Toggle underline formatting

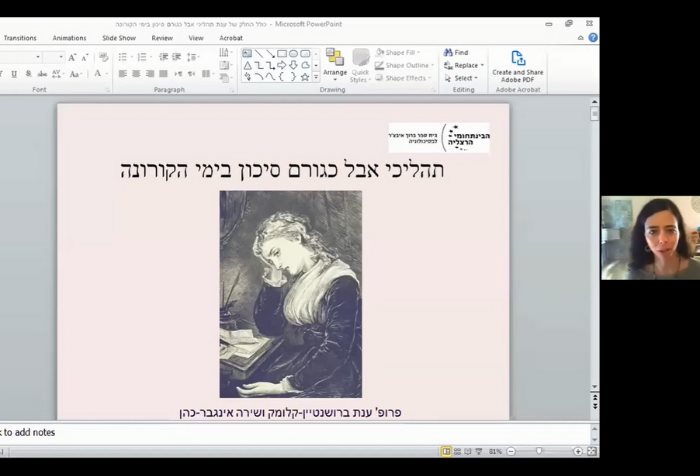tap(14, 74)
